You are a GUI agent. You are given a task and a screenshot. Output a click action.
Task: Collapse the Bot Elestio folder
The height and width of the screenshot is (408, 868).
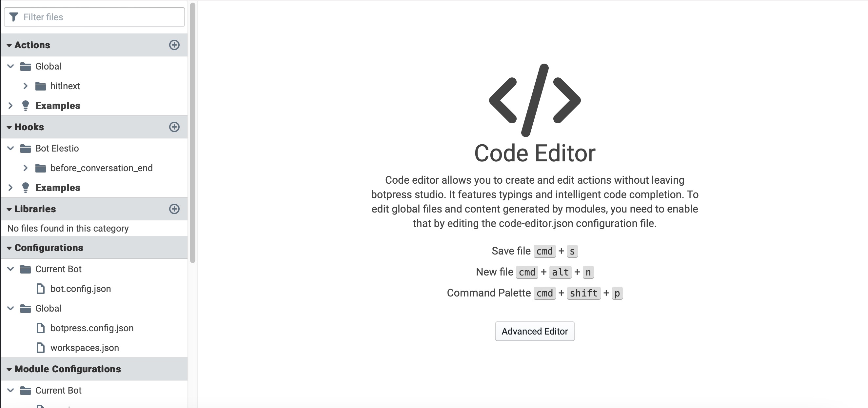pos(10,148)
